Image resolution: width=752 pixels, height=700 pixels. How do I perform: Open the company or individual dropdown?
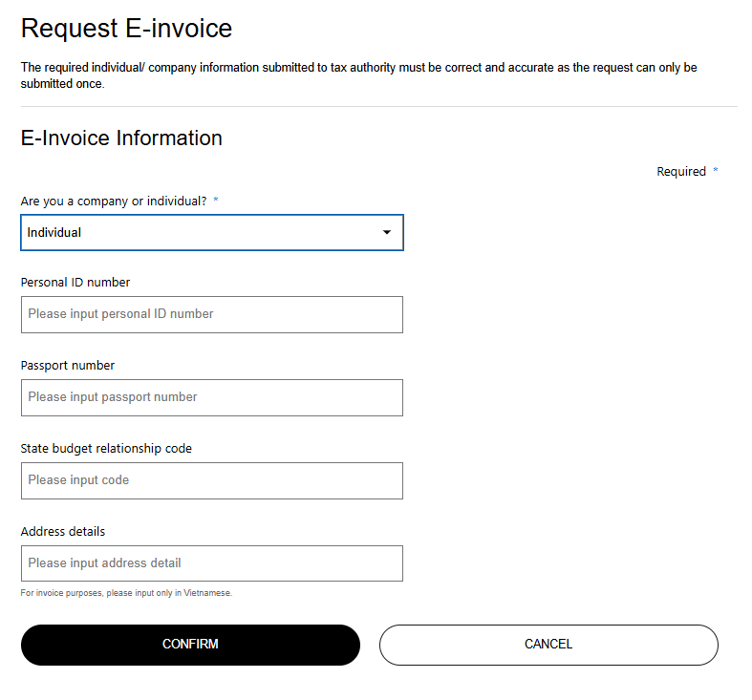[211, 232]
